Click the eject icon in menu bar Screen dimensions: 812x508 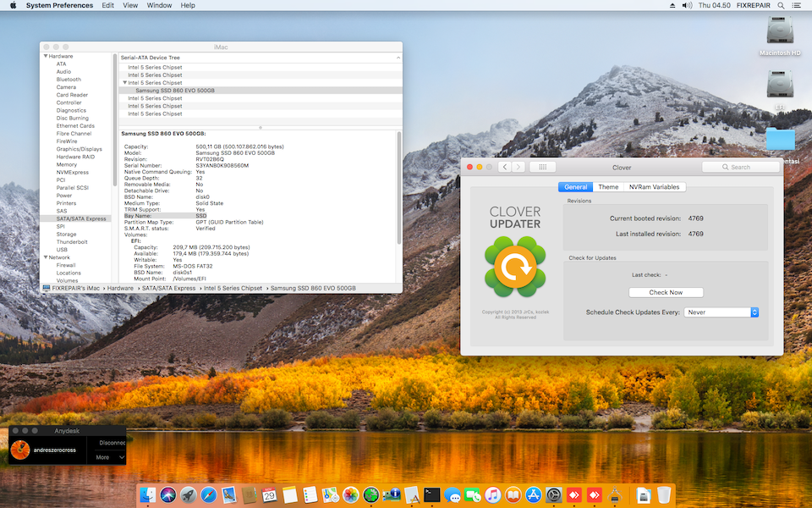pyautogui.click(x=672, y=5)
